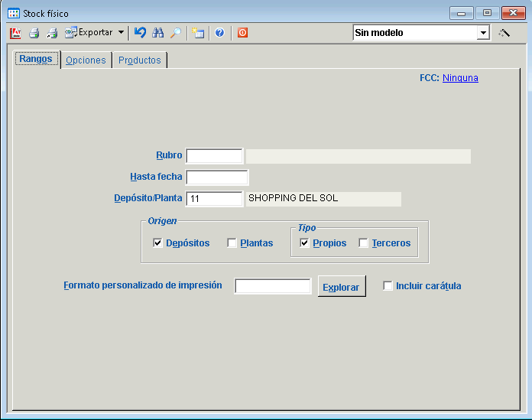Click the Hasta fecha input field
This screenshot has height=420, width=532.
[x=217, y=177]
